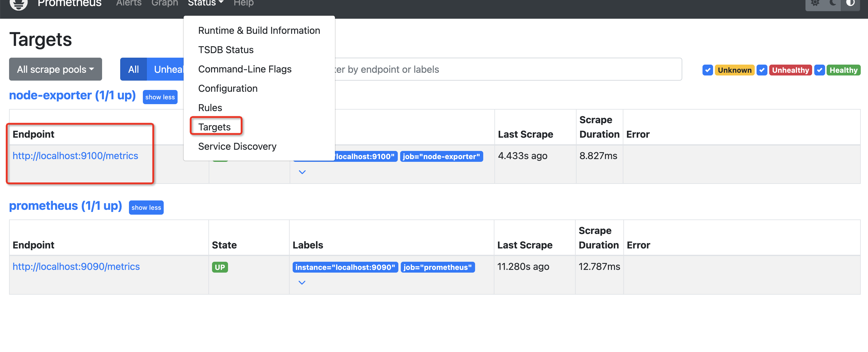Click the Healthy green filter badge
The width and height of the screenshot is (868, 352).
pyautogui.click(x=844, y=70)
